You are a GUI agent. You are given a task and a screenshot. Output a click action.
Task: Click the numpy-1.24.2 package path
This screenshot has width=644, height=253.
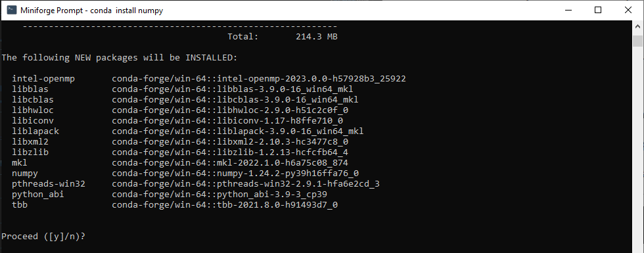tap(235, 173)
